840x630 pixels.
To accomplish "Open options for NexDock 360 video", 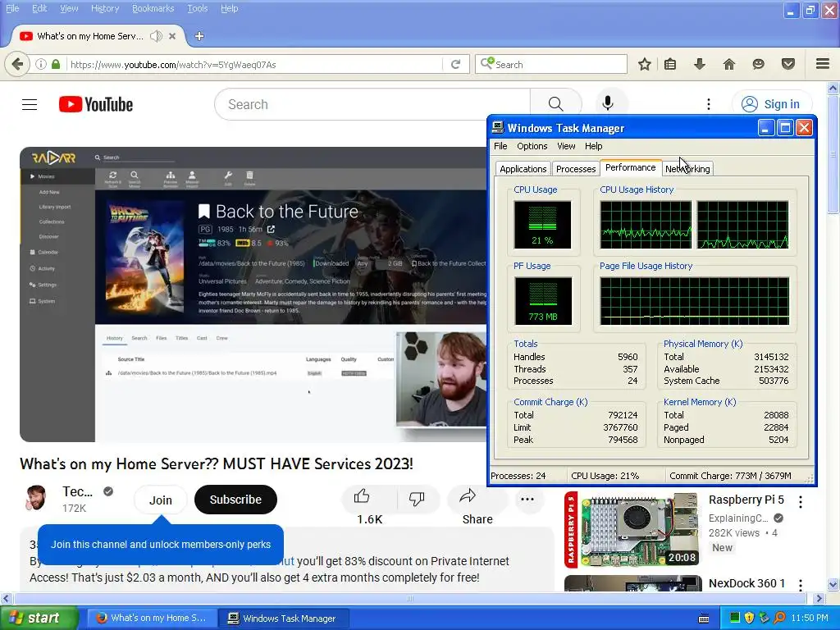I will [801, 584].
